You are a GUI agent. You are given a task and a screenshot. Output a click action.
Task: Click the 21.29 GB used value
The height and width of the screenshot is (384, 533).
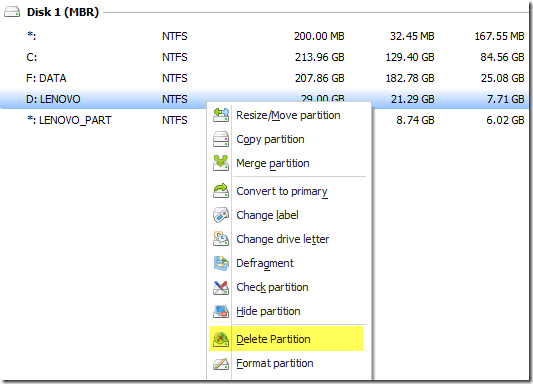pyautogui.click(x=412, y=99)
